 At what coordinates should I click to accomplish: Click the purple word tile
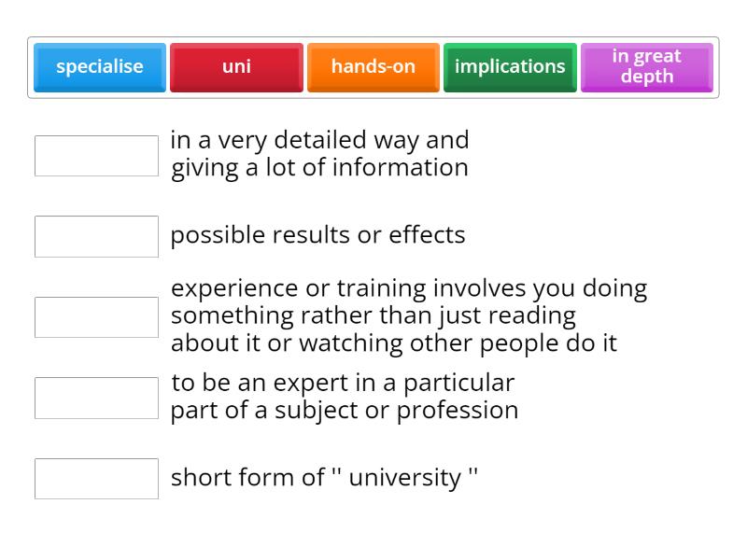647,66
